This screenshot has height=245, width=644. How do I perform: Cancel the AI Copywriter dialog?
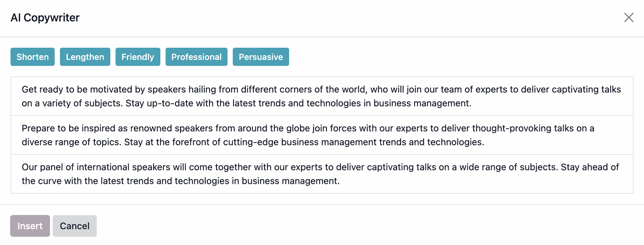coord(74,226)
